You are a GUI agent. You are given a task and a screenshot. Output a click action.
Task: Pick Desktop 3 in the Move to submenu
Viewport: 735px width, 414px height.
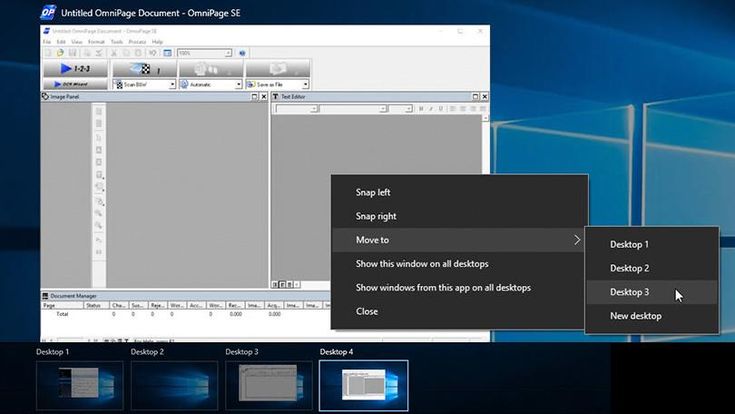click(x=652, y=292)
